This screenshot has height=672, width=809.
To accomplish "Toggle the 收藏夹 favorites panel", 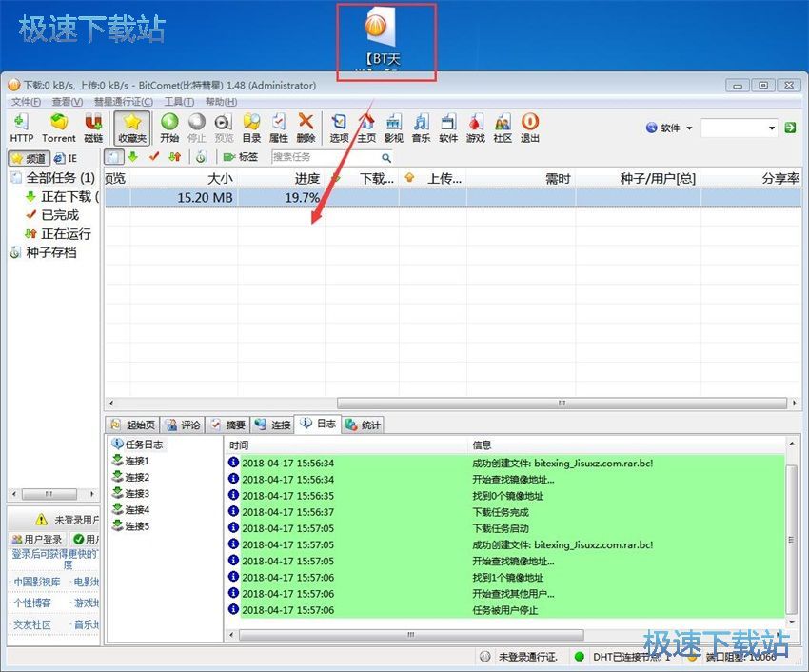I will pos(132,128).
